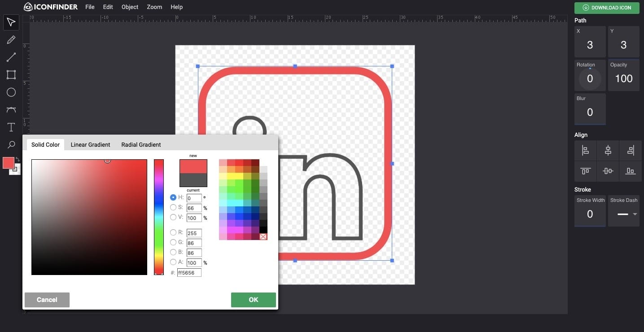Align selection to vertical middle
Viewport: 644px width, 332px height.
click(x=608, y=171)
